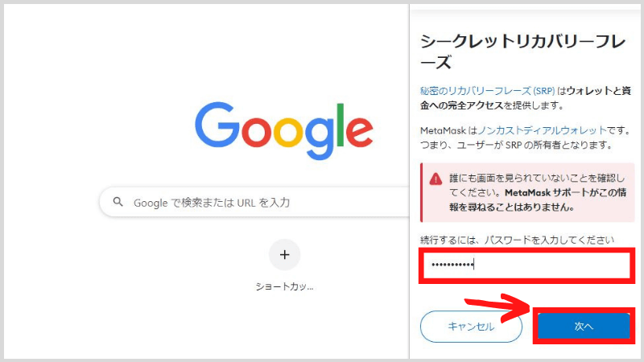Focus the Google search or URL field

tap(254, 202)
